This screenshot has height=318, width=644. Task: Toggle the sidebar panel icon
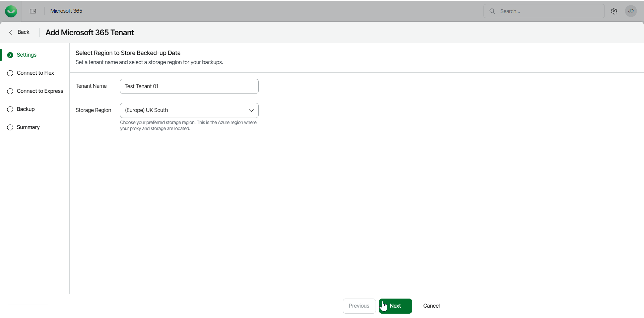point(33,11)
